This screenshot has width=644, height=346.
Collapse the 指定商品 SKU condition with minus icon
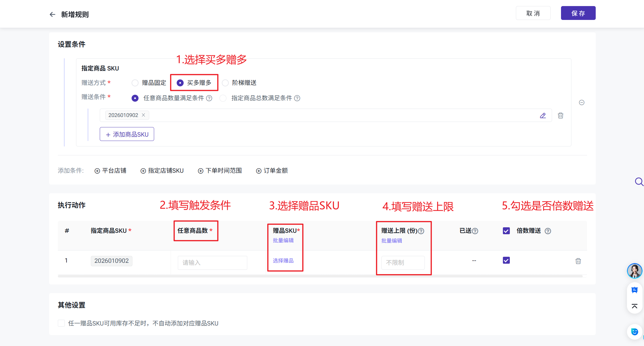click(582, 103)
